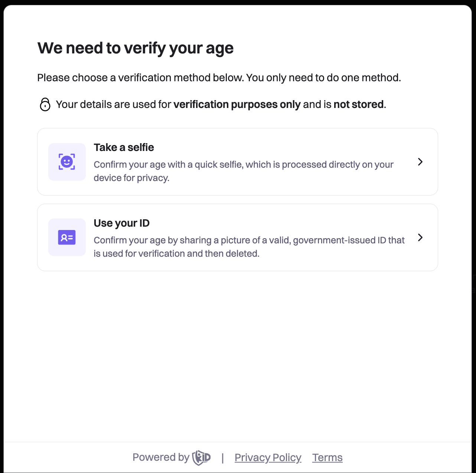
Task: Open the Privacy Policy link
Action: pyautogui.click(x=268, y=457)
